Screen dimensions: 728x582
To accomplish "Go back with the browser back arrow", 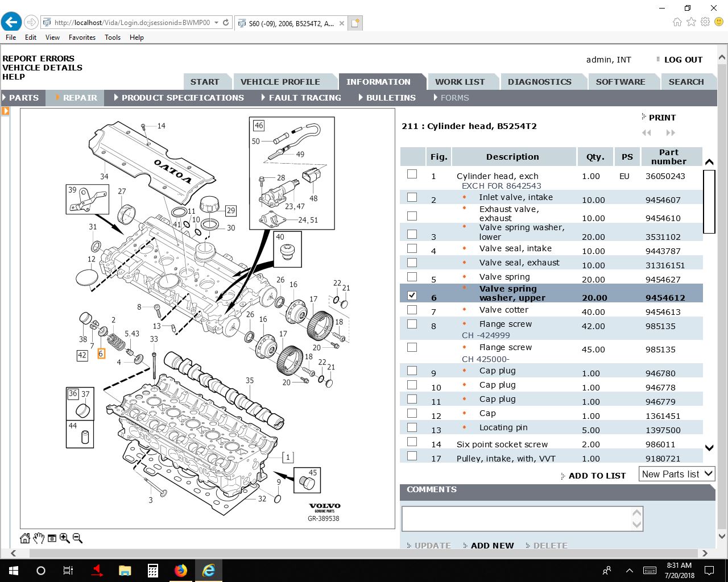I will click(x=11, y=23).
